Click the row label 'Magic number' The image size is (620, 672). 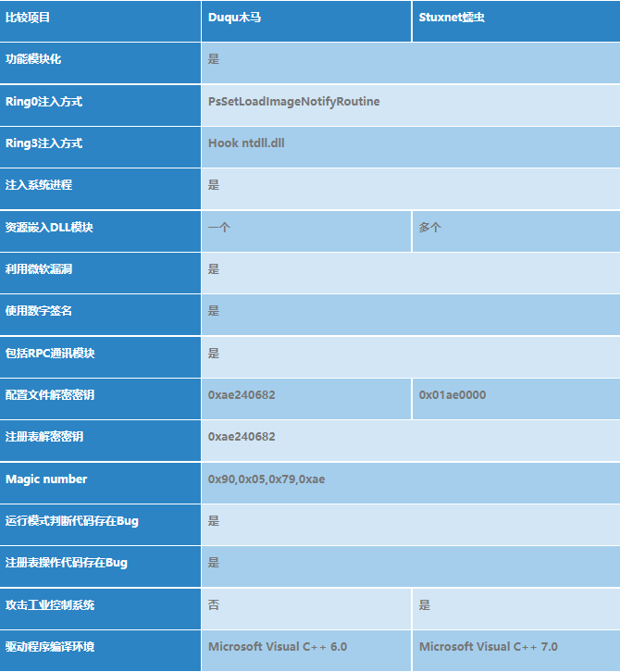pos(46,479)
